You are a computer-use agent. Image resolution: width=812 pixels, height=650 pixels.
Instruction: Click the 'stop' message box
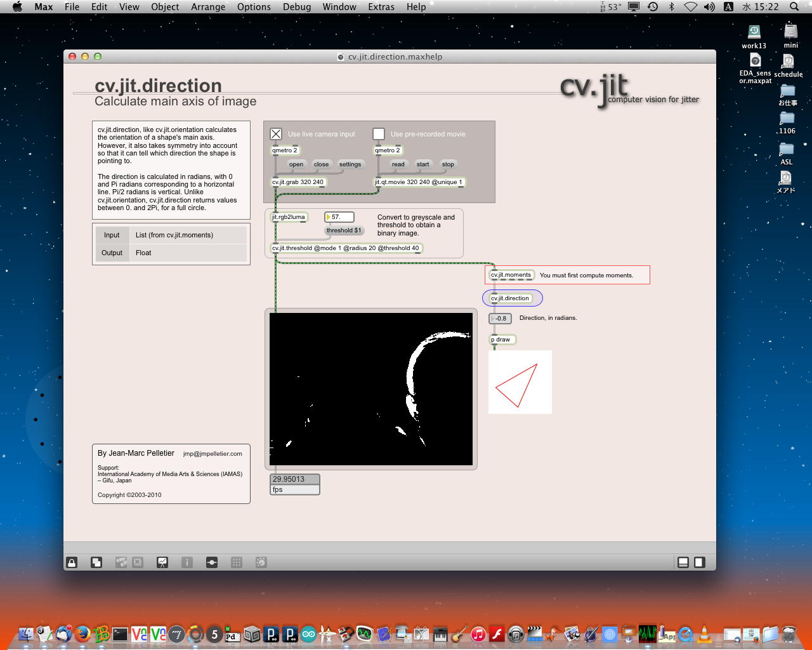point(448,164)
